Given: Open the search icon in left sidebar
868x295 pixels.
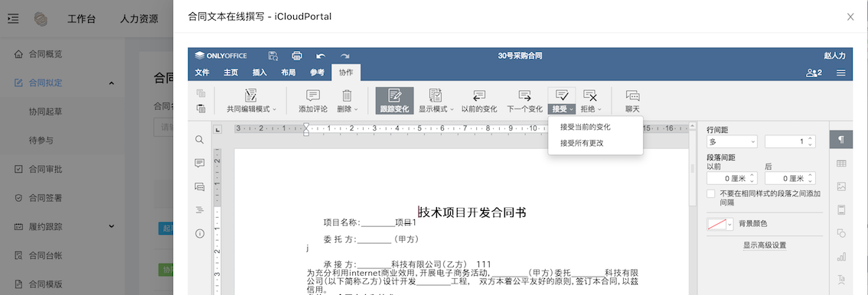Looking at the screenshot, I should tap(200, 140).
